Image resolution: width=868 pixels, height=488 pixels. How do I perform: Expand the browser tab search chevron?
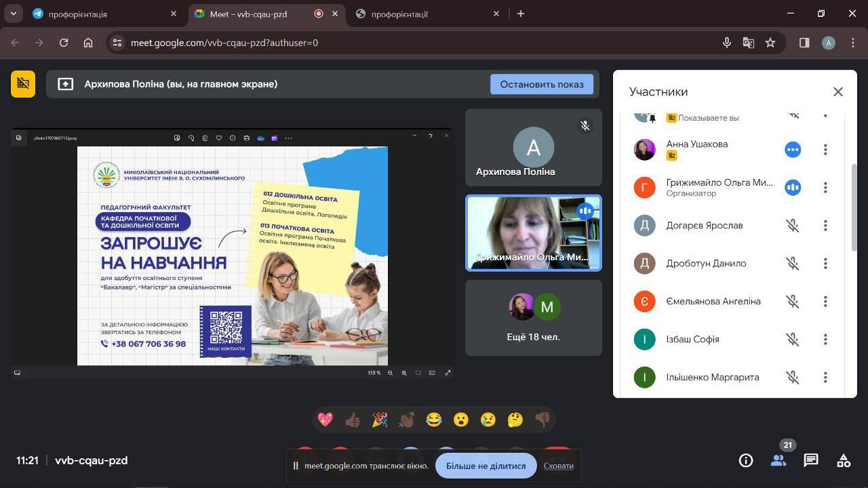[14, 14]
